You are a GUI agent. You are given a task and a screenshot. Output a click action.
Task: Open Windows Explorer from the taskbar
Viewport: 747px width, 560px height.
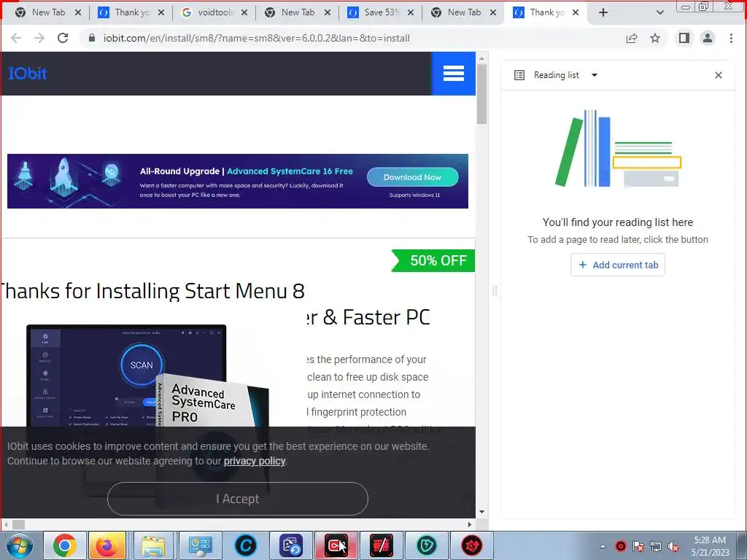[x=153, y=545]
